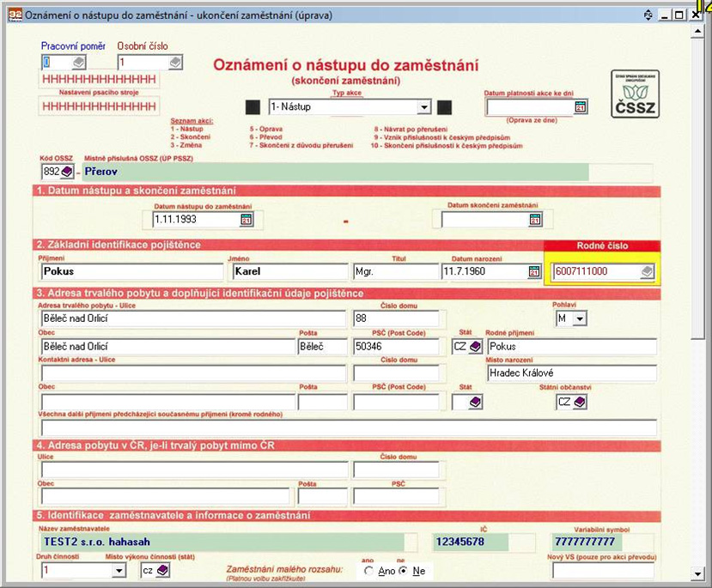This screenshot has height=588, width=712.
Task: Click the Rodné příjmení field
Action: click(x=572, y=347)
